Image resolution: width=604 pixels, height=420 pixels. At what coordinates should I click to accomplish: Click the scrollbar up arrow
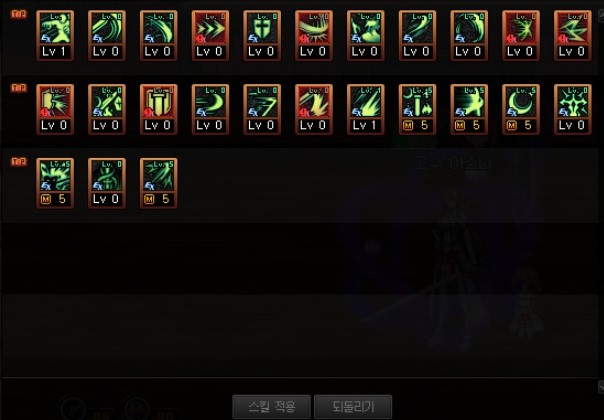601,15
